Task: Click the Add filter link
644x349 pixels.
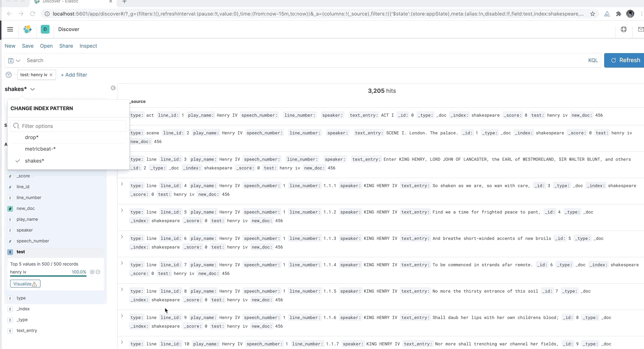Action: (74, 75)
